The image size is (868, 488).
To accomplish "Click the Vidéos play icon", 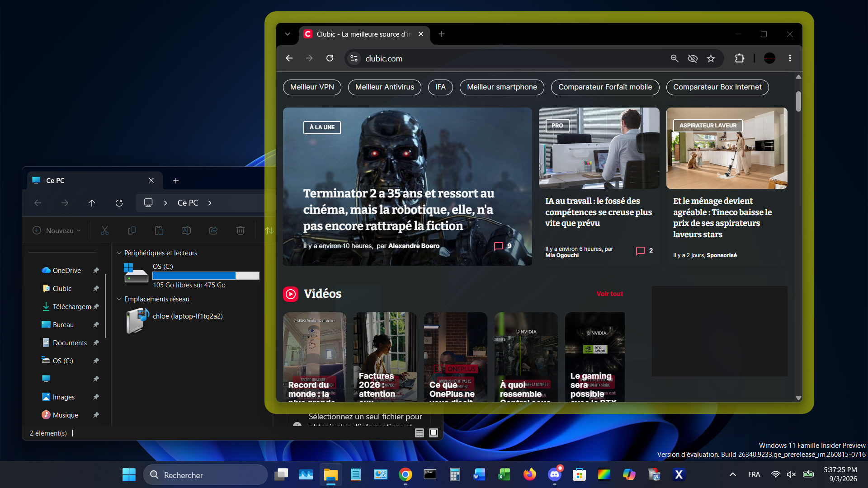I will [291, 294].
